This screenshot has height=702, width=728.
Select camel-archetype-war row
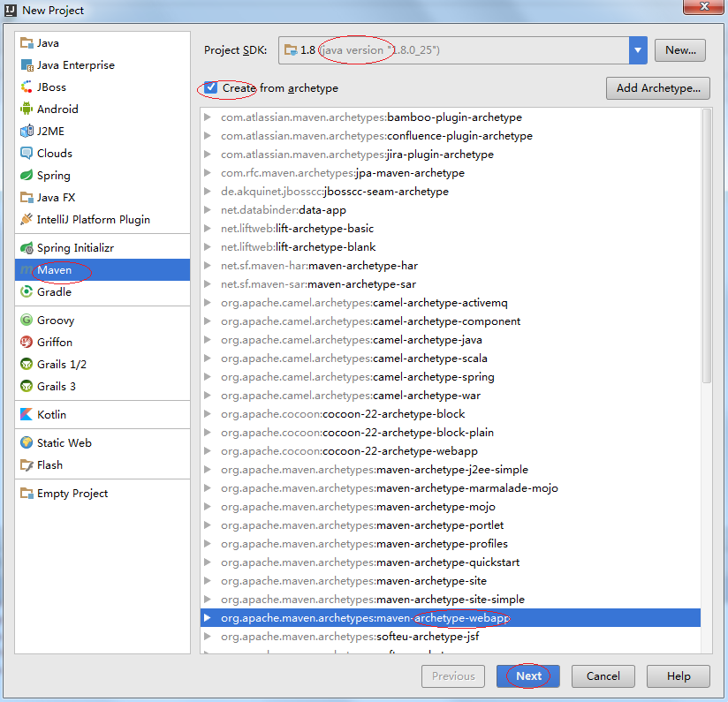(x=451, y=396)
